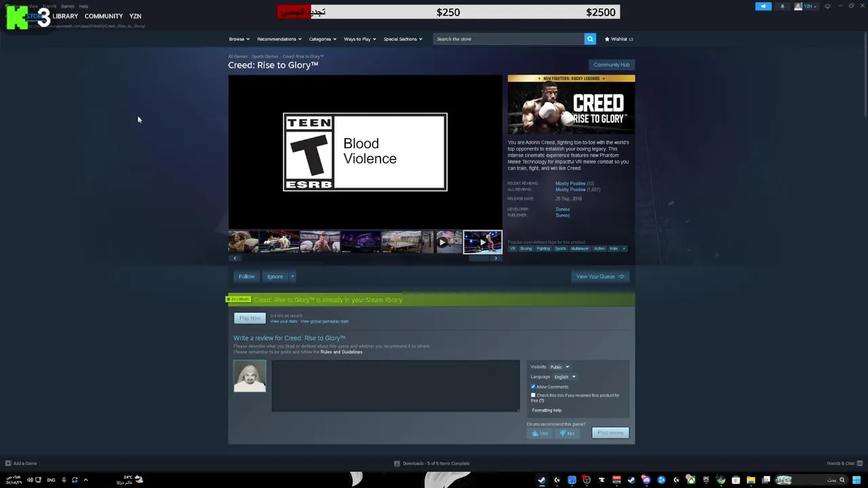Click Add a Game plus icon

pyautogui.click(x=8, y=464)
